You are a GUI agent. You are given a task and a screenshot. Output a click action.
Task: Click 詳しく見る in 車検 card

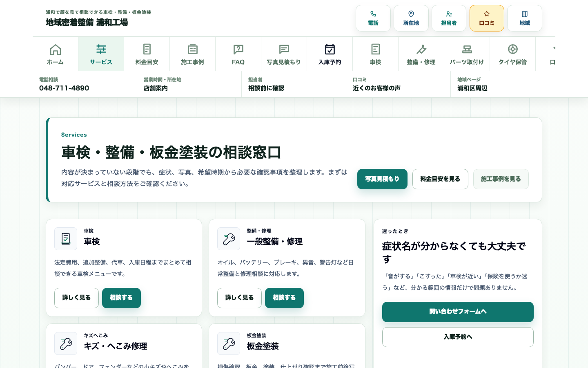[x=76, y=298]
